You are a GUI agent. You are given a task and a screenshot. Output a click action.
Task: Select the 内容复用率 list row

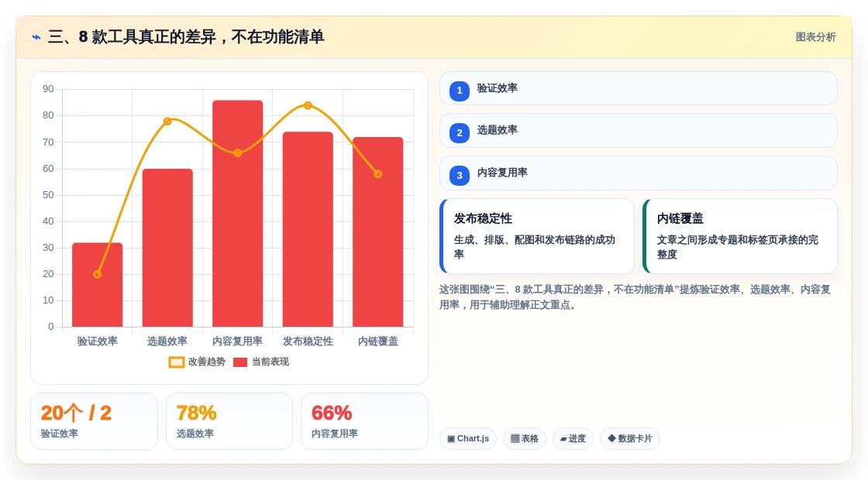pyautogui.click(x=639, y=173)
